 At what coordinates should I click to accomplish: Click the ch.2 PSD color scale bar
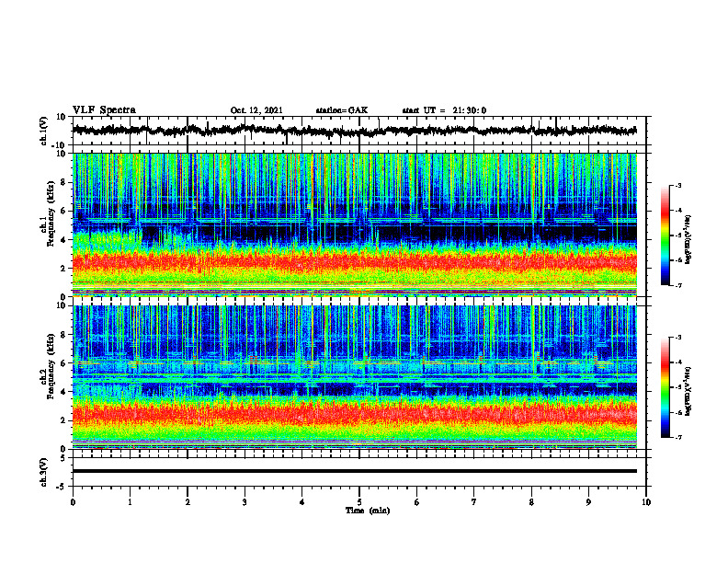pyautogui.click(x=665, y=387)
